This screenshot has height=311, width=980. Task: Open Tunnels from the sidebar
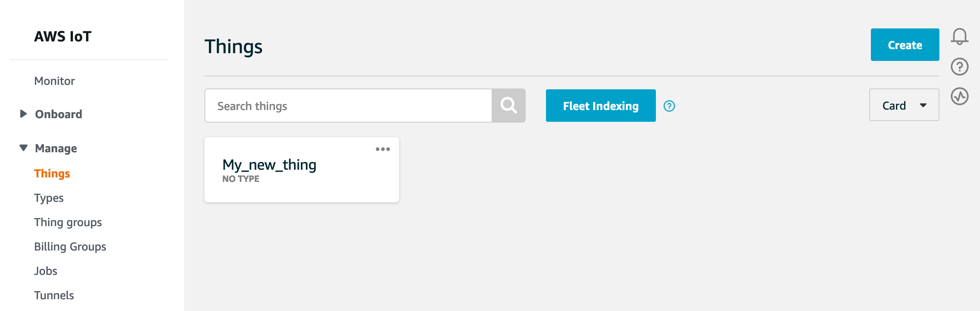tap(54, 295)
